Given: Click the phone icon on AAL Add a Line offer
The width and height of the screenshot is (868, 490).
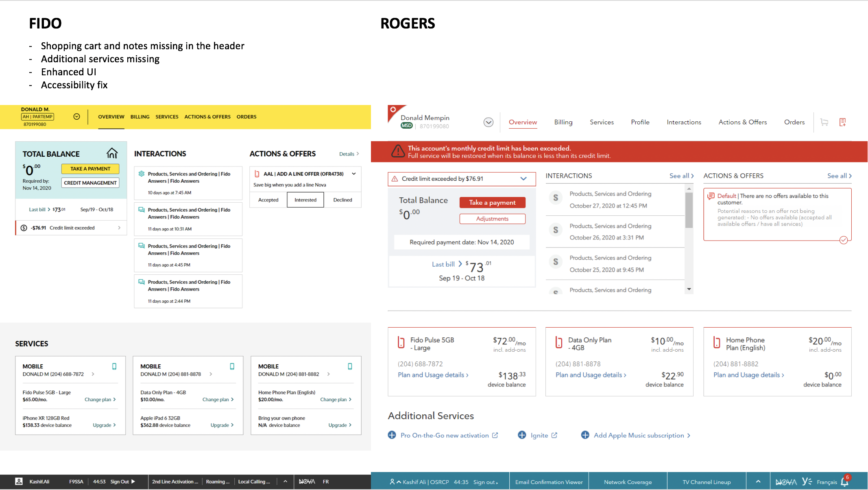Looking at the screenshot, I should point(257,174).
